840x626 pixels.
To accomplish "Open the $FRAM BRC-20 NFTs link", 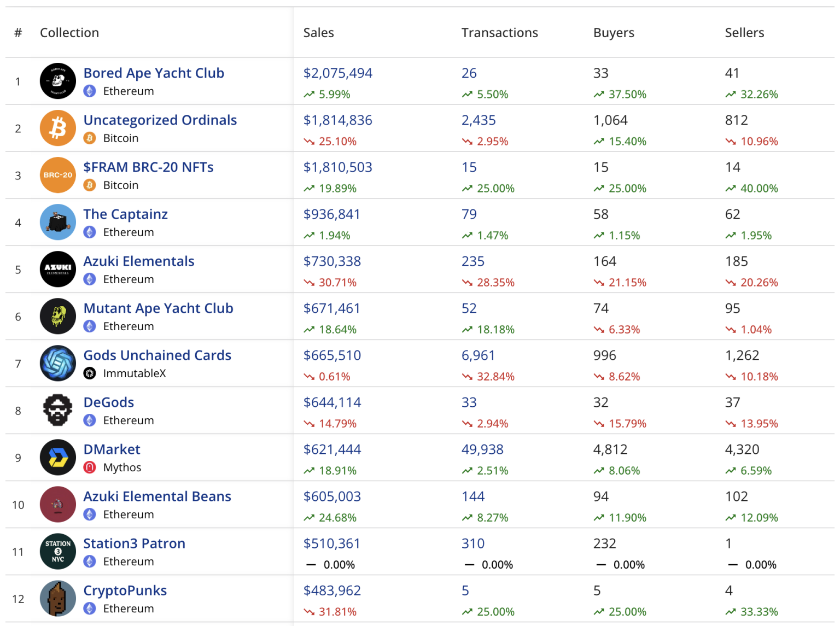I will [x=148, y=167].
